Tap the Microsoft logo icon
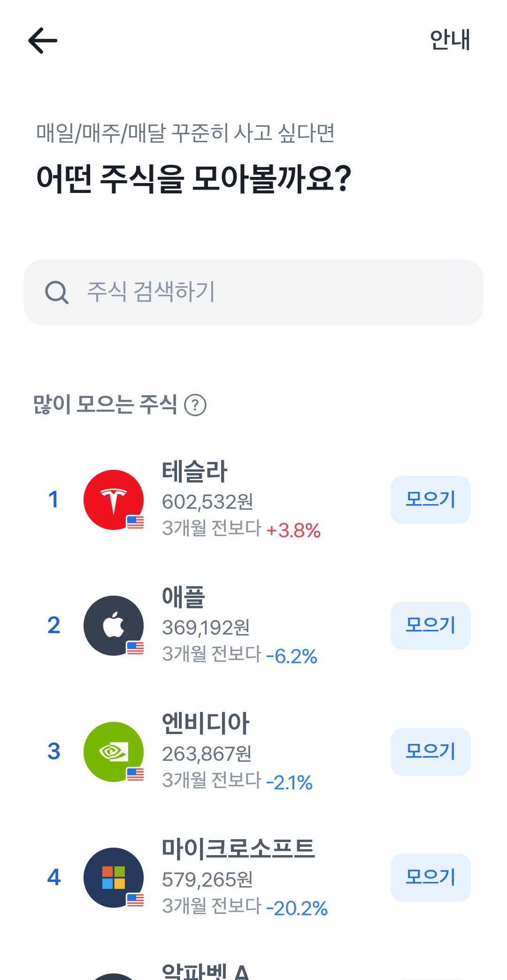This screenshot has height=980, width=507. [x=114, y=878]
